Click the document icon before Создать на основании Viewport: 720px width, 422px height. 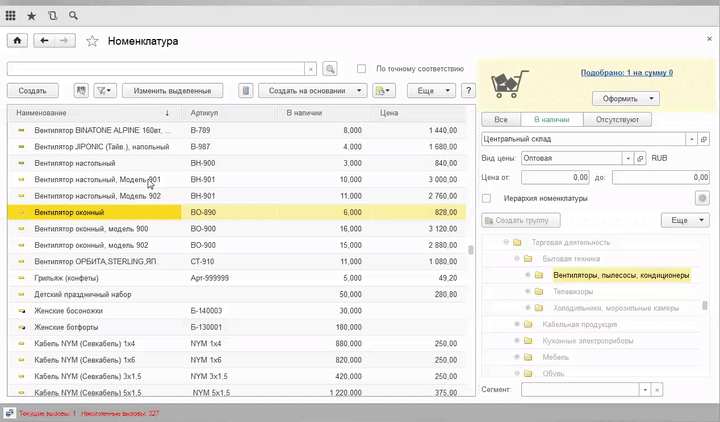pyautogui.click(x=246, y=90)
